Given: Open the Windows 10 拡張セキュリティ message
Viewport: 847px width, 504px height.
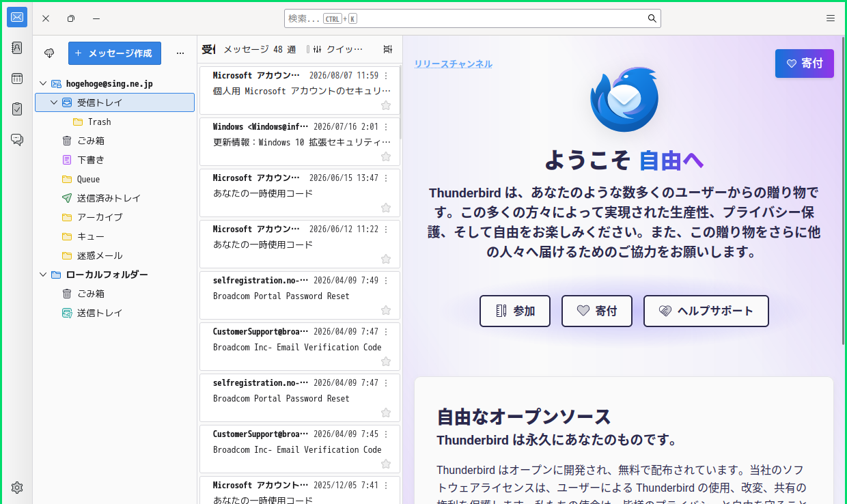Looking at the screenshot, I should click(x=300, y=141).
